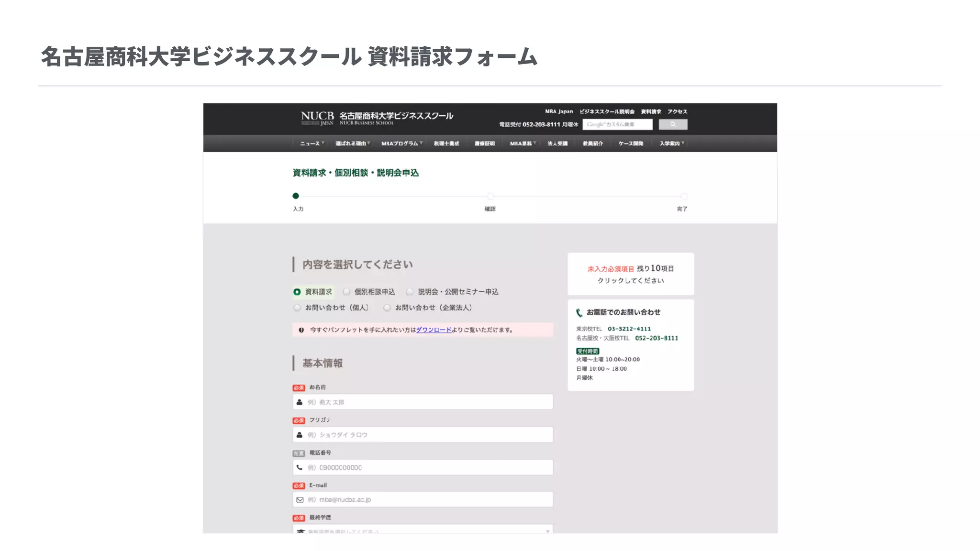The height and width of the screenshot is (551, 980).
Task: Click the ビジネススクール説明会 header link
Action: tap(607, 111)
